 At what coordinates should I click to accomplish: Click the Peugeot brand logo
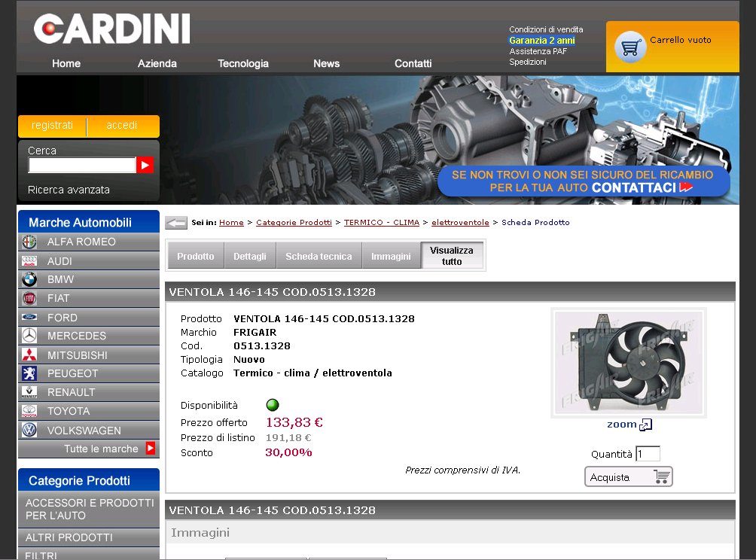tap(29, 373)
